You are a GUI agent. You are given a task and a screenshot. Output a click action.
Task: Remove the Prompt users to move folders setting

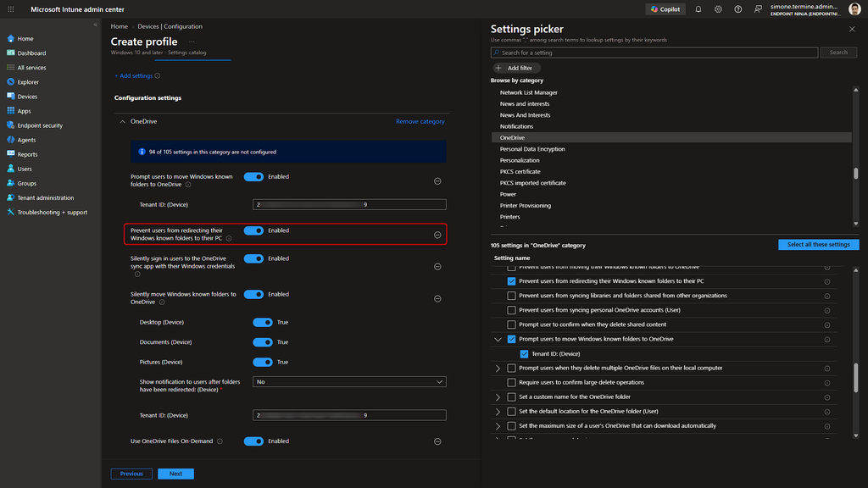tap(437, 181)
